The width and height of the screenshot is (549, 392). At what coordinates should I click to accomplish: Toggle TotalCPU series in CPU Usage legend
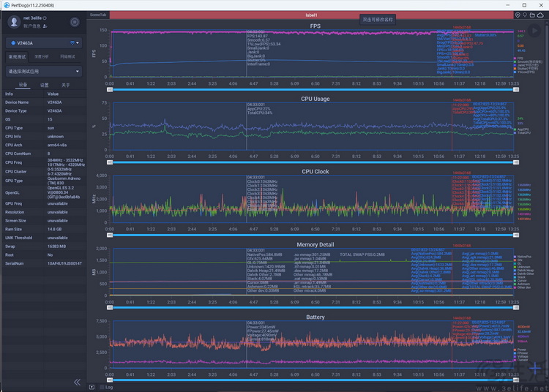pos(522,133)
